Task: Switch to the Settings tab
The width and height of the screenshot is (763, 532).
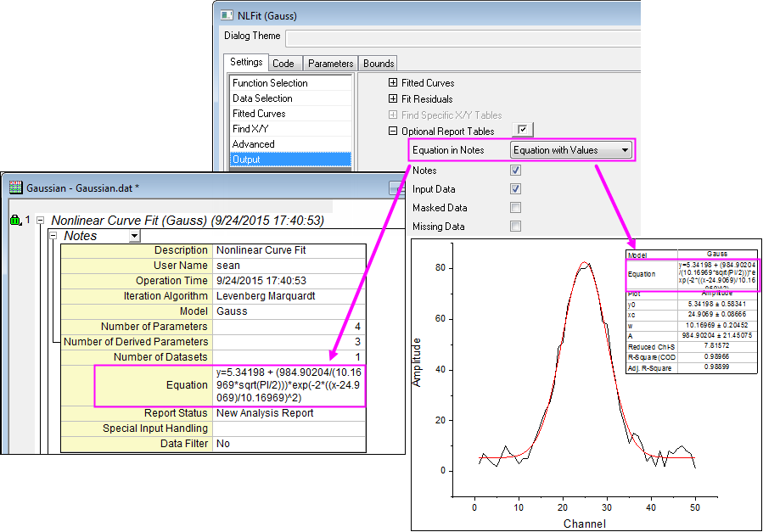Action: point(246,62)
